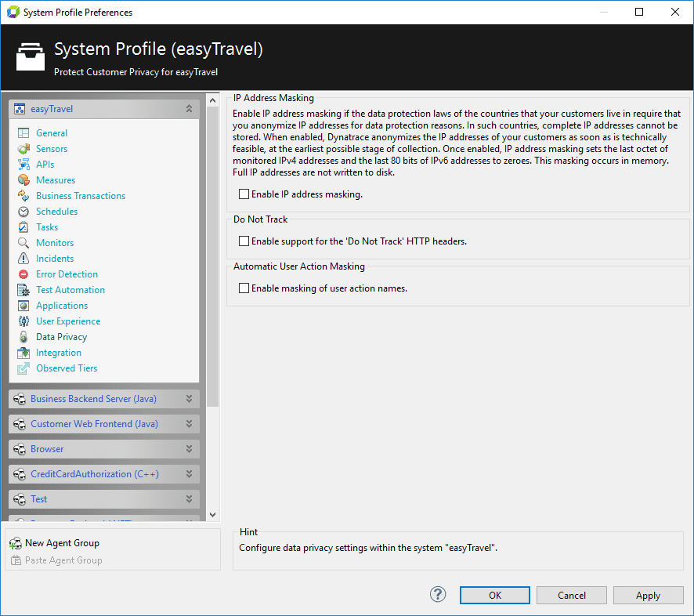Click the sidebar scroll up arrow
Viewport: 694px width, 616px height.
click(212, 100)
